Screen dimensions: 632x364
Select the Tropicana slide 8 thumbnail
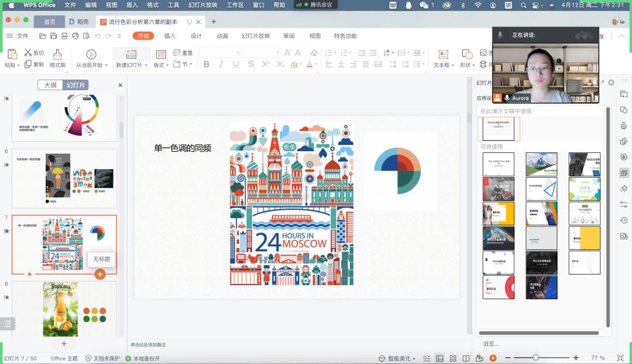tap(64, 308)
